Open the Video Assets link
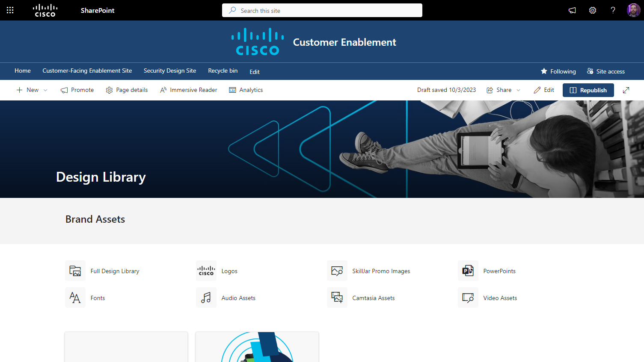 pos(500,298)
